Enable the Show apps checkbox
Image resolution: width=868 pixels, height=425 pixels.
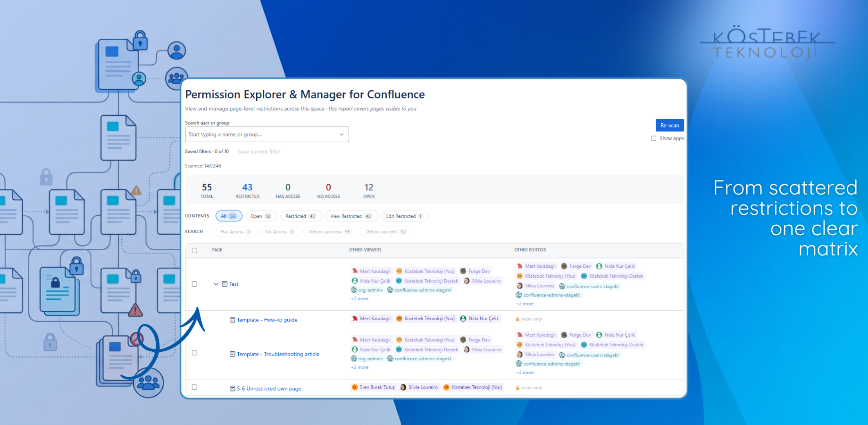tap(653, 138)
